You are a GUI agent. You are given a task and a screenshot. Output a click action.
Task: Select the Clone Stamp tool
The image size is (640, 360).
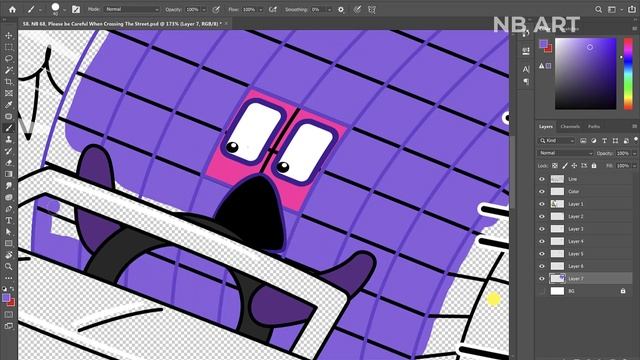[9, 139]
